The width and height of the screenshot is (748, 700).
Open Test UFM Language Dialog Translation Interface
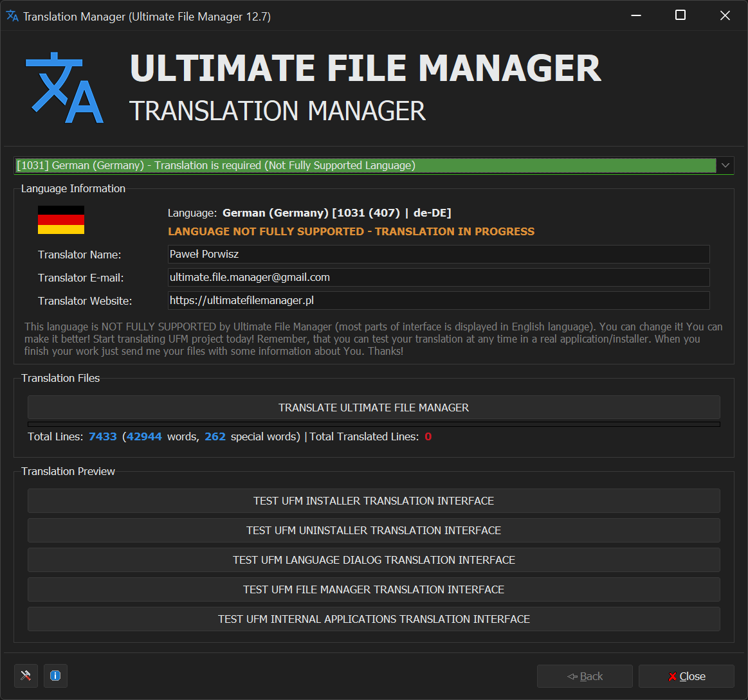point(374,560)
